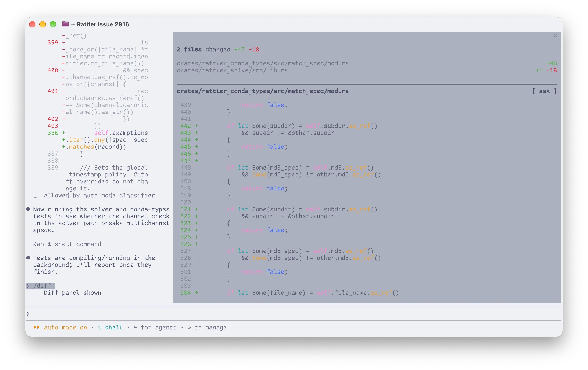Click the Allowed by auto mode classifier line
588x370 pixels.
coord(99,195)
